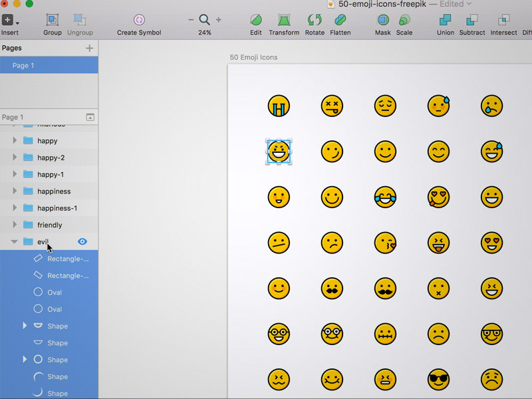Click the Mask toolbar icon

(383, 20)
